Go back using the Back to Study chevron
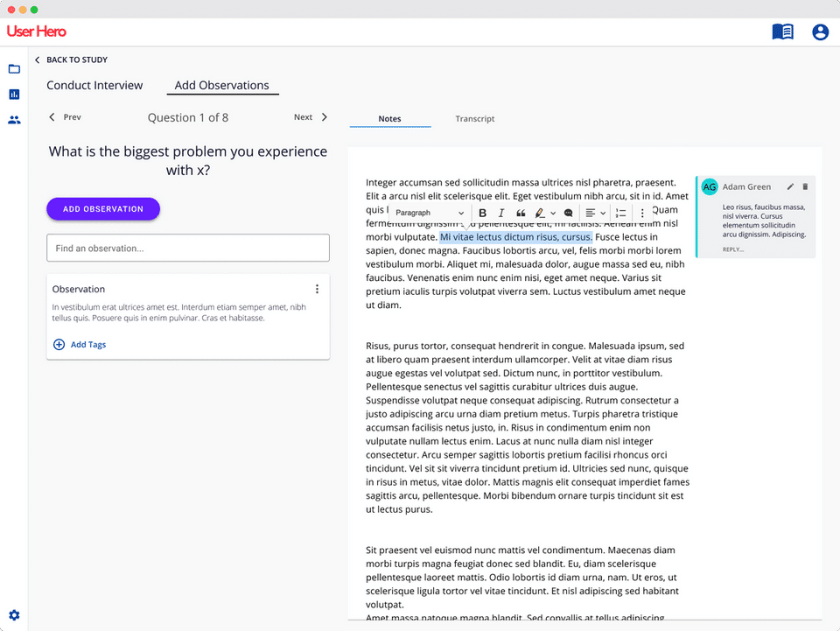The width and height of the screenshot is (840, 631). 37,60
